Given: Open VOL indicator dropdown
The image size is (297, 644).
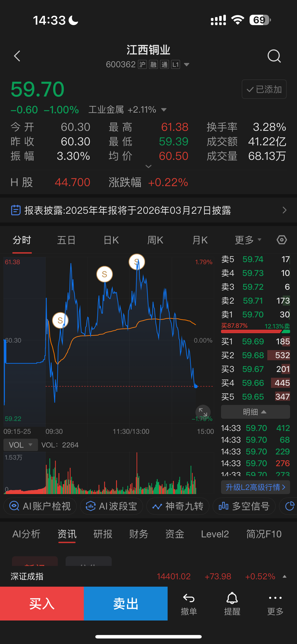Looking at the screenshot, I should (x=21, y=445).
